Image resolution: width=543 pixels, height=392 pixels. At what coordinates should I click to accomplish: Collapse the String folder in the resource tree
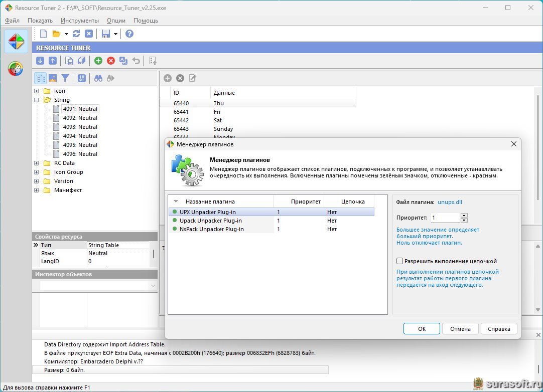[x=36, y=100]
